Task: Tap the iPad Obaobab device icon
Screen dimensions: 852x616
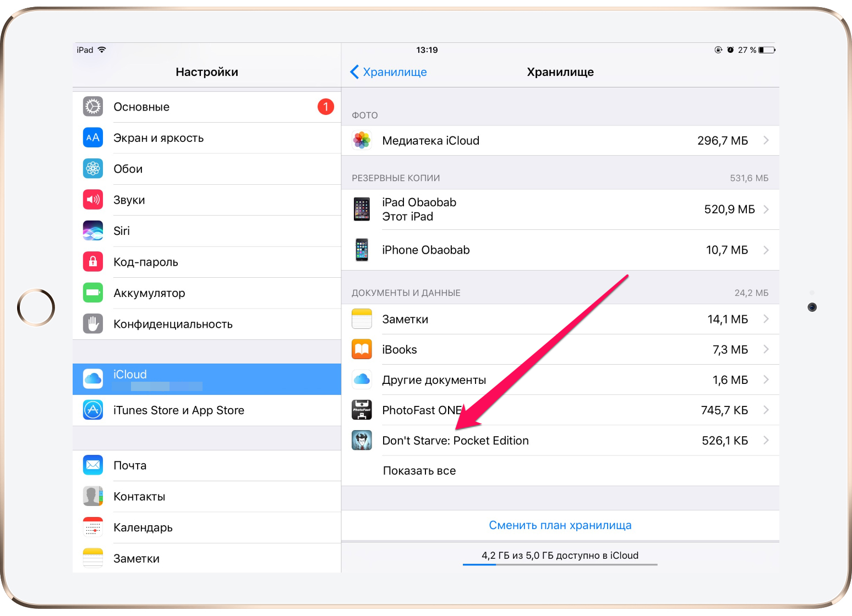Action: point(362,209)
